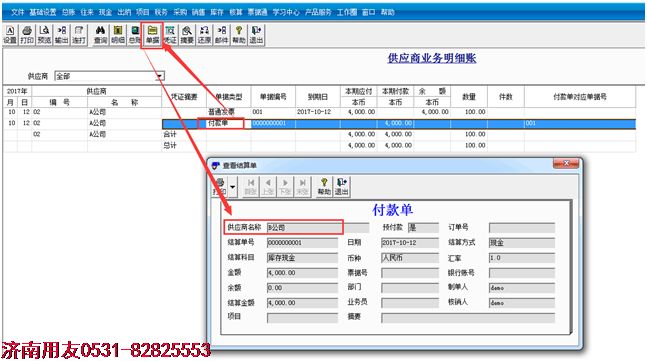Open 预览 print preview icon

click(44, 35)
